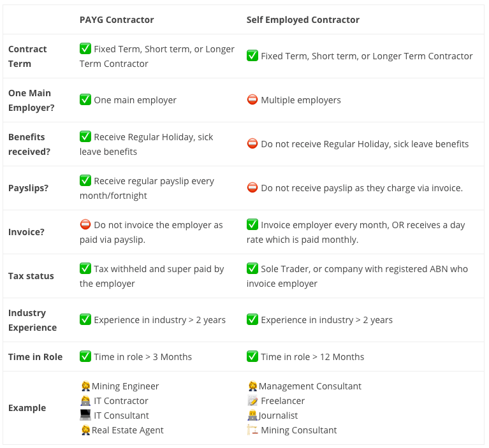
Task: Click the person icon next to Journalist
Action: click(x=252, y=415)
